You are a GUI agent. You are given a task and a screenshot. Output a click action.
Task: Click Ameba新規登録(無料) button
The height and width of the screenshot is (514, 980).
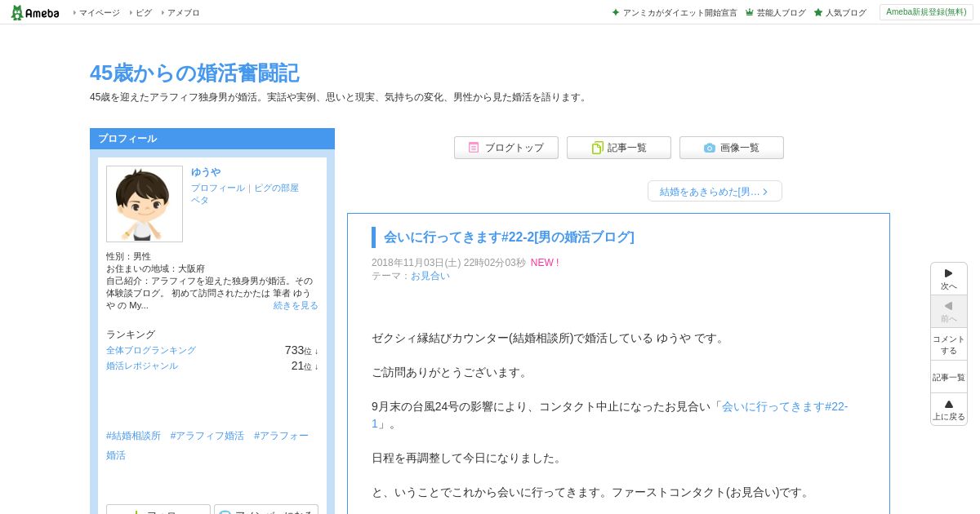(926, 12)
